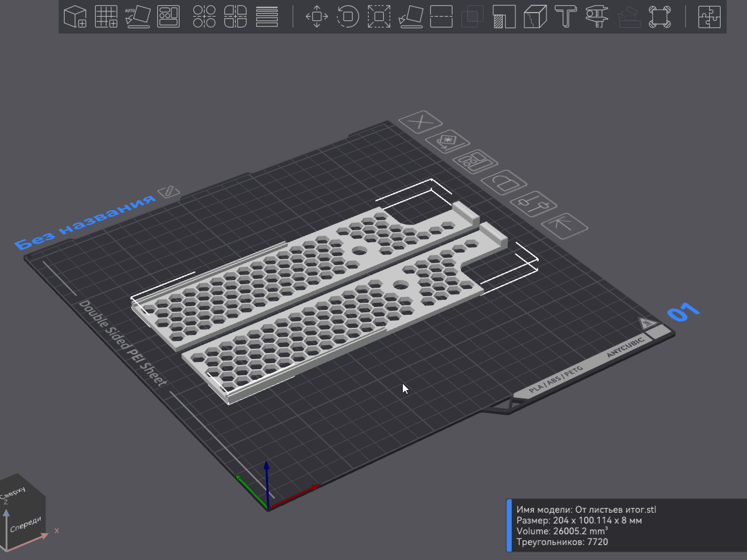Open the Seam painting cube tool
The width and height of the screenshot is (747, 560).
535,16
